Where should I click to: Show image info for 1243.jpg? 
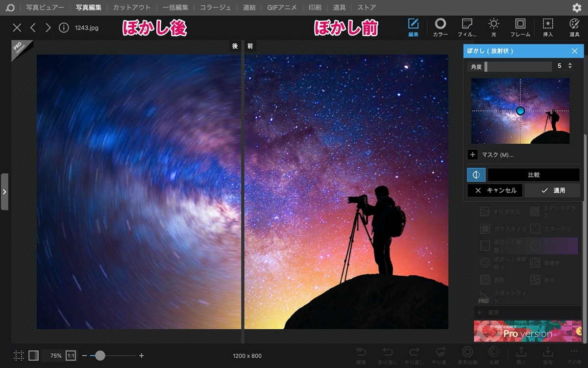tap(64, 27)
